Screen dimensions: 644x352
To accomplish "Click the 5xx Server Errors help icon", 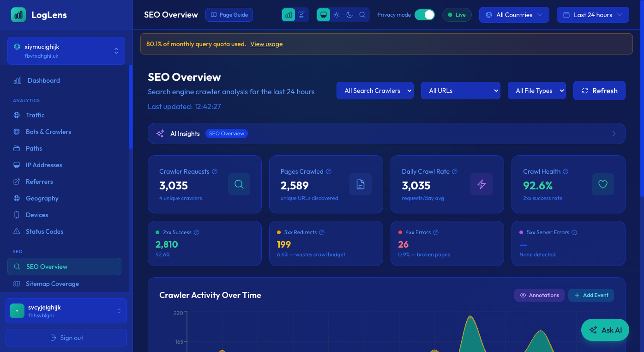I will (574, 232).
